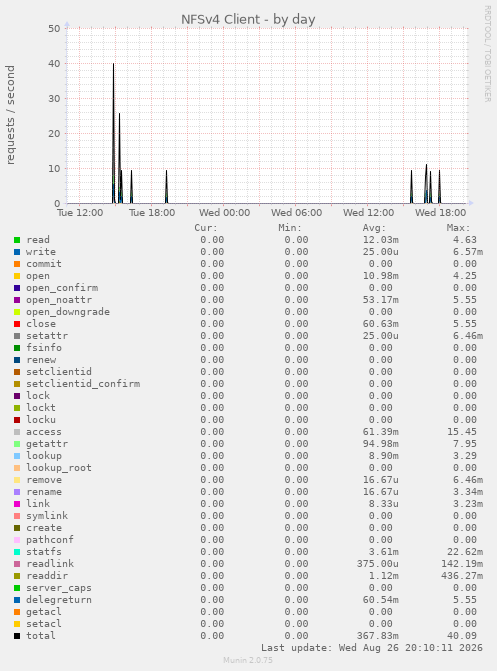Click the Wed 00:00 time axis label
Viewport: 497px width, 671px height.
224,213
